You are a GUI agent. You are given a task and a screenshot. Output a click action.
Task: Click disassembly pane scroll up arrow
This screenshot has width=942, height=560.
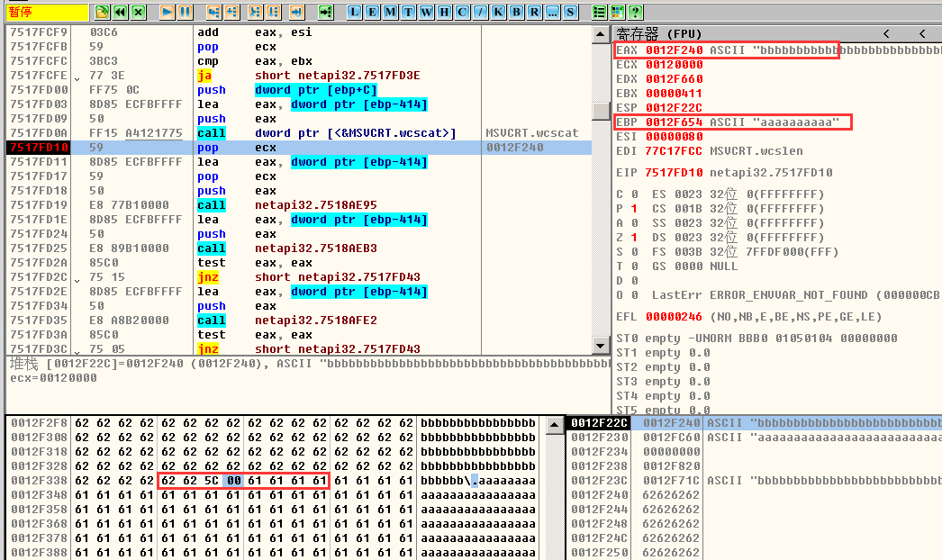600,33
